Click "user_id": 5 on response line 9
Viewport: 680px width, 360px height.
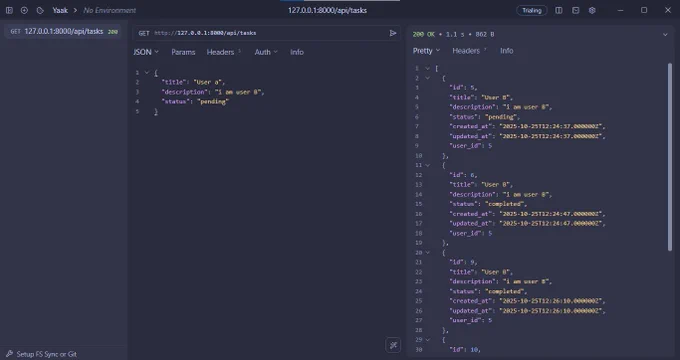coord(471,146)
